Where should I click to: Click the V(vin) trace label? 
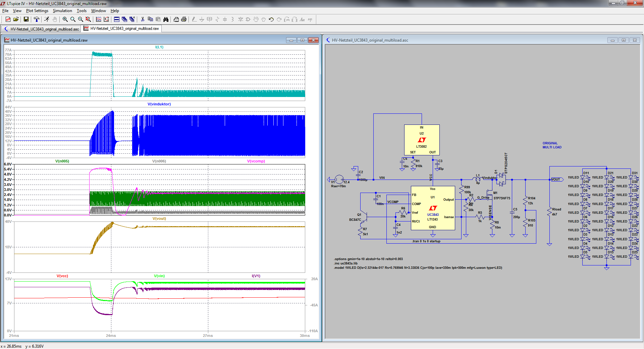(x=159, y=276)
